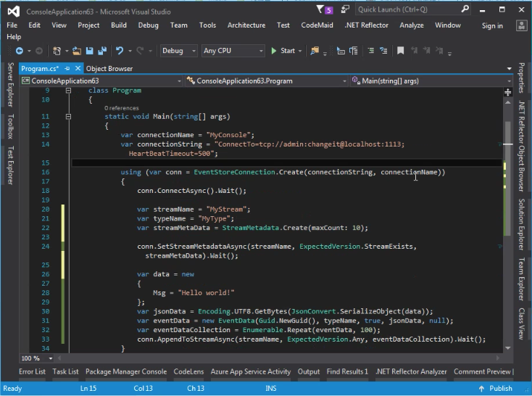The width and height of the screenshot is (532, 396).
Task: Click the account avatar icon
Action: point(521,26)
